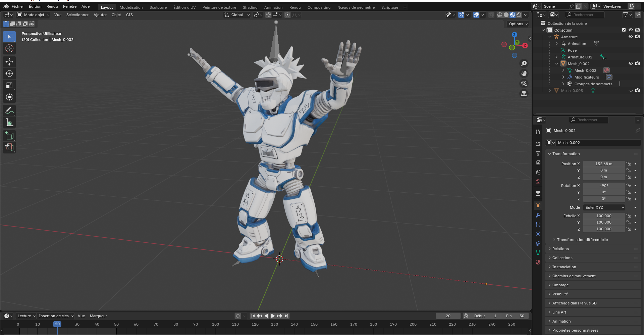
Task: Open the Physics properties tab
Action: click(538, 234)
